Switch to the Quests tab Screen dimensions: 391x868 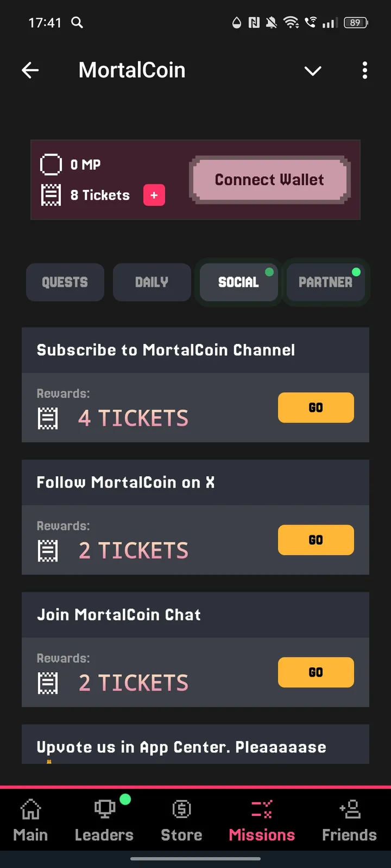point(65,282)
